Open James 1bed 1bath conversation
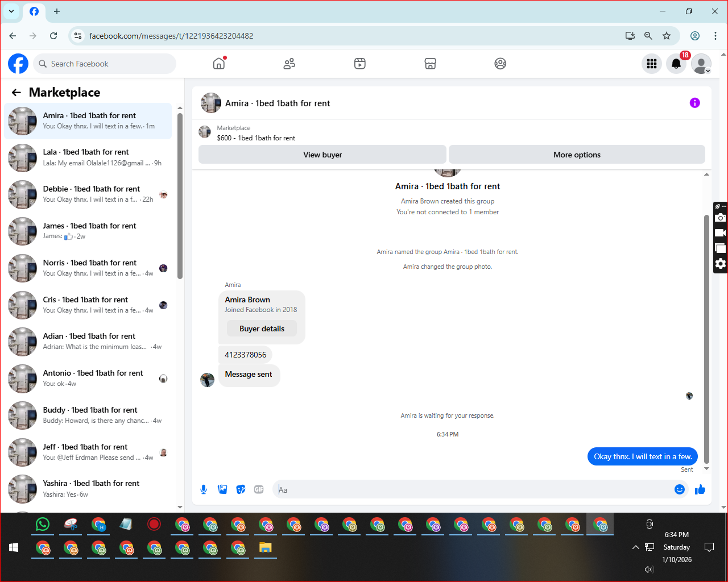This screenshot has height=582, width=728. tap(88, 231)
